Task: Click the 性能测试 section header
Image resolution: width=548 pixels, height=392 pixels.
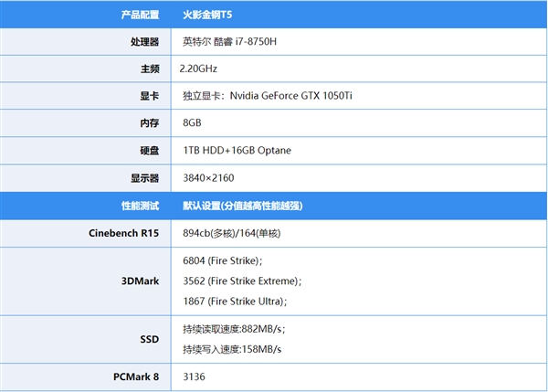Action: coord(140,206)
